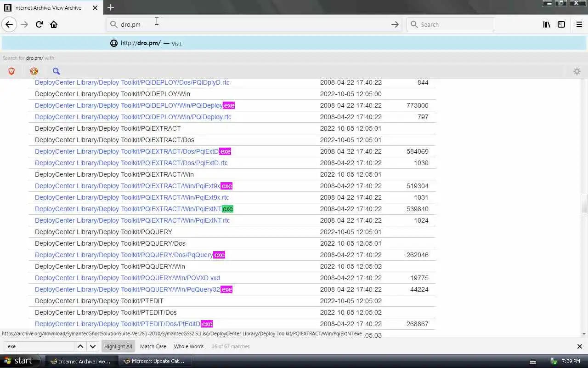Click the forward navigation arrow
The height and width of the screenshot is (368, 588).
tap(24, 24)
